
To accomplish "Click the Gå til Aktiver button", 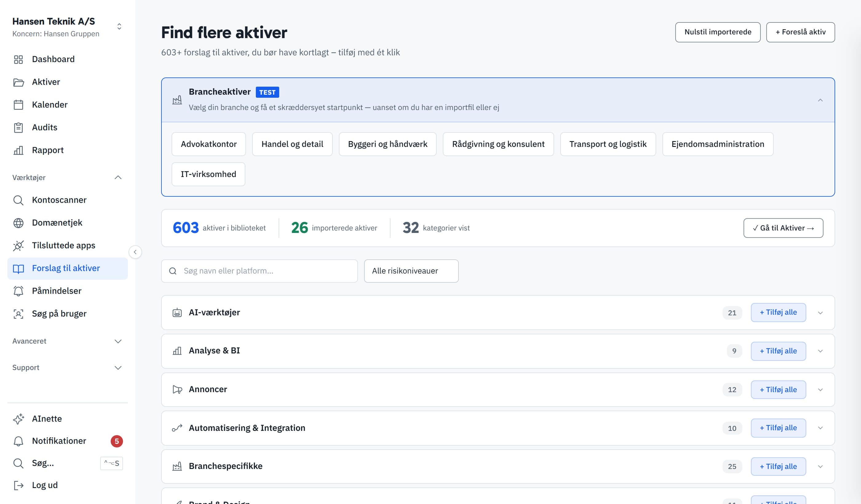I will tap(783, 228).
